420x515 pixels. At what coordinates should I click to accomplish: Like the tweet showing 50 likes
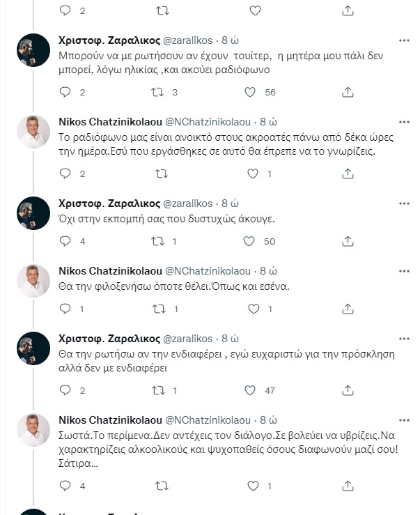pyautogui.click(x=251, y=241)
